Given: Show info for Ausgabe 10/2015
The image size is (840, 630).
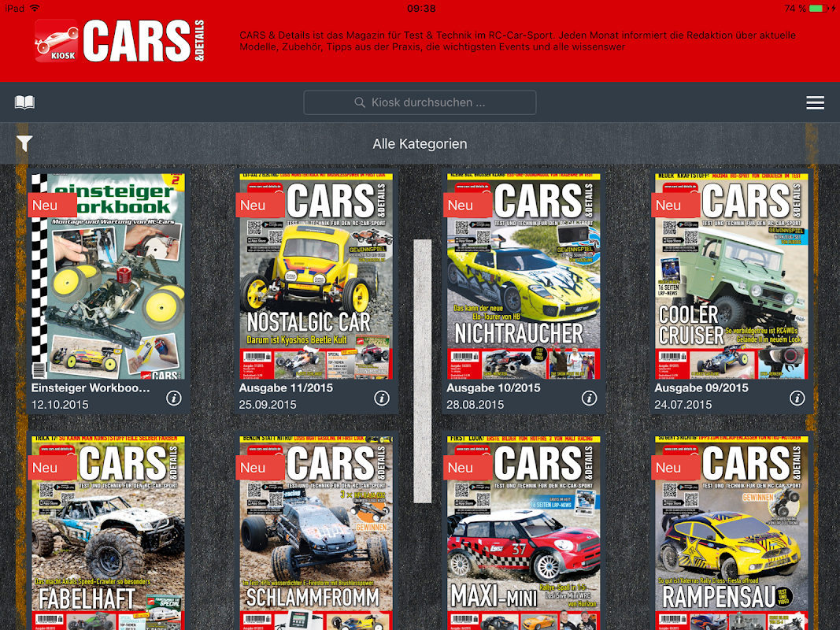Looking at the screenshot, I should tap(590, 398).
